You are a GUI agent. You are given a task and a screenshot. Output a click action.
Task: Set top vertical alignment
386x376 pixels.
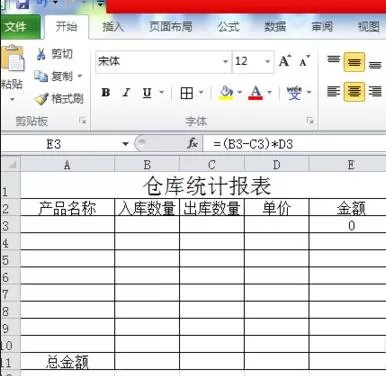point(333,60)
